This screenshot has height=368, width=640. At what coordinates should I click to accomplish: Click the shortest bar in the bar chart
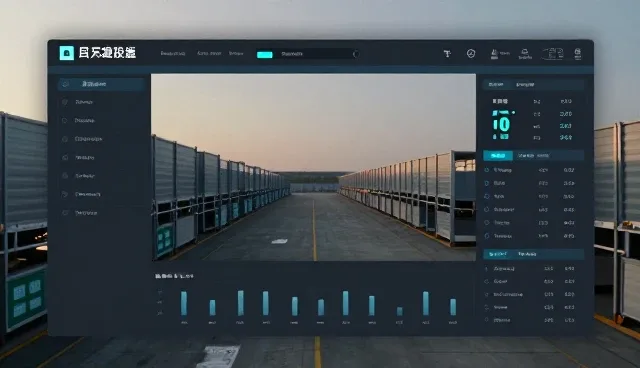click(400, 311)
